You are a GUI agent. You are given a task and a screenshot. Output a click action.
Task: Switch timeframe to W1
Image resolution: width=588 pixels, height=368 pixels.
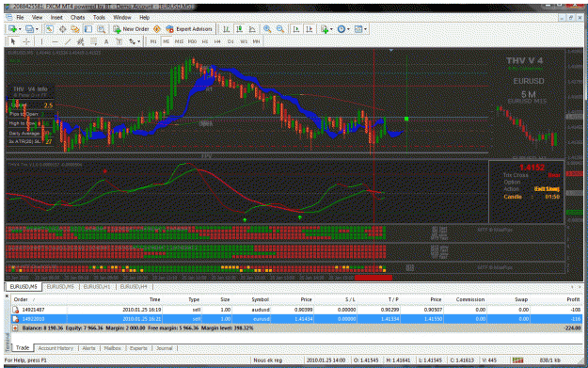(244, 41)
